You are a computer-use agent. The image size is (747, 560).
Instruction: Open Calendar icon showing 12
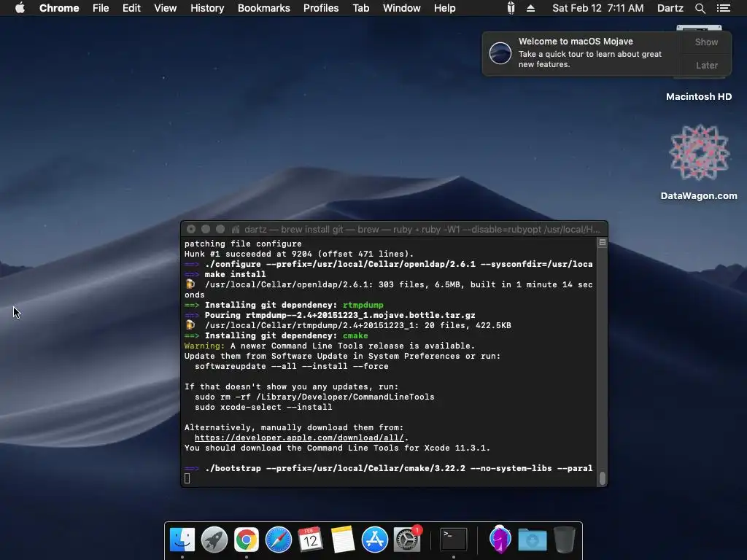pyautogui.click(x=311, y=540)
